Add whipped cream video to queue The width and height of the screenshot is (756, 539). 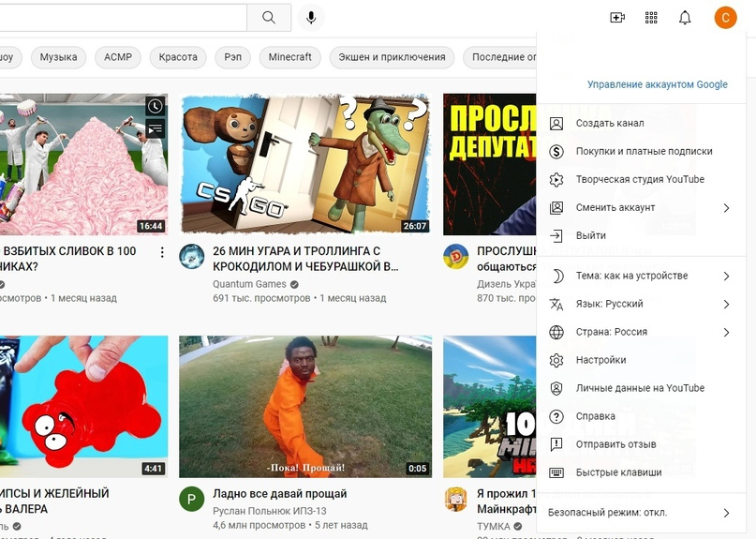point(155,128)
